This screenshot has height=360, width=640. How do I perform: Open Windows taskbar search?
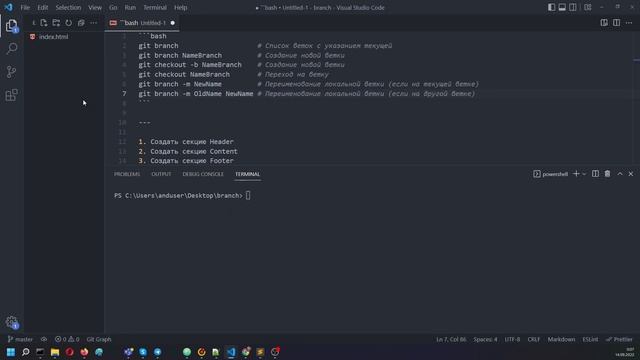click(25, 352)
